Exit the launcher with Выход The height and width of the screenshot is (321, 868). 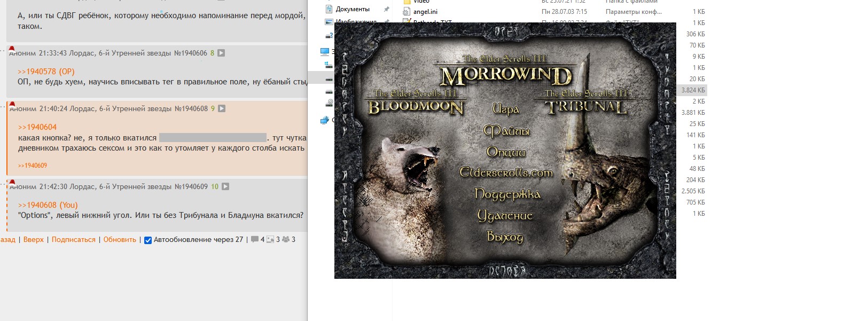505,237
